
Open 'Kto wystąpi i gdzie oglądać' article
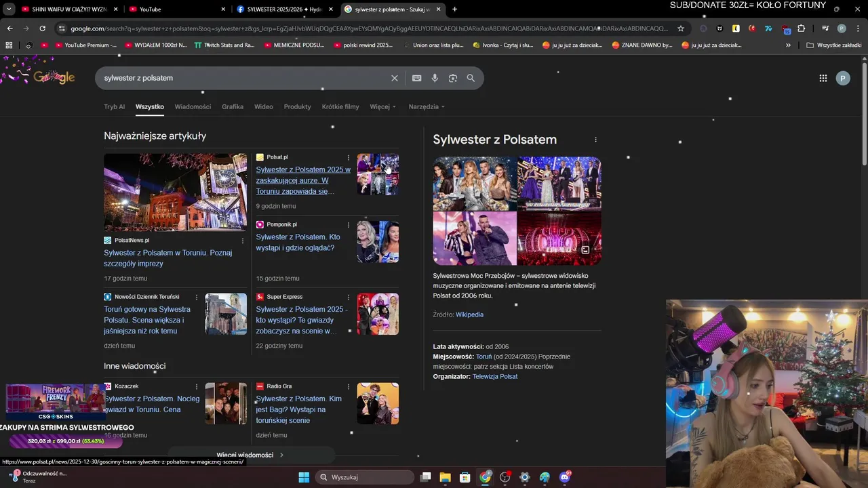click(x=298, y=243)
